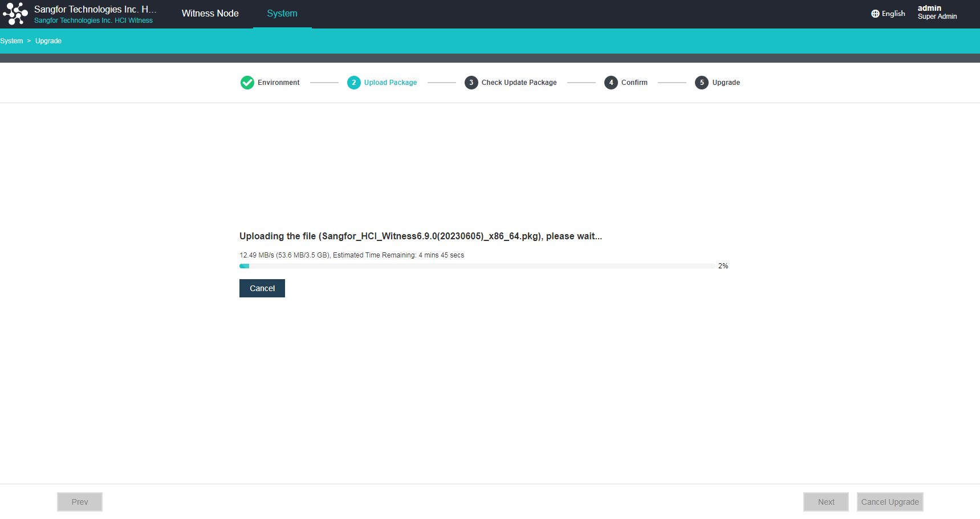This screenshot has height=519, width=980.
Task: Click the green Environment checkmark icon
Action: 247,82
